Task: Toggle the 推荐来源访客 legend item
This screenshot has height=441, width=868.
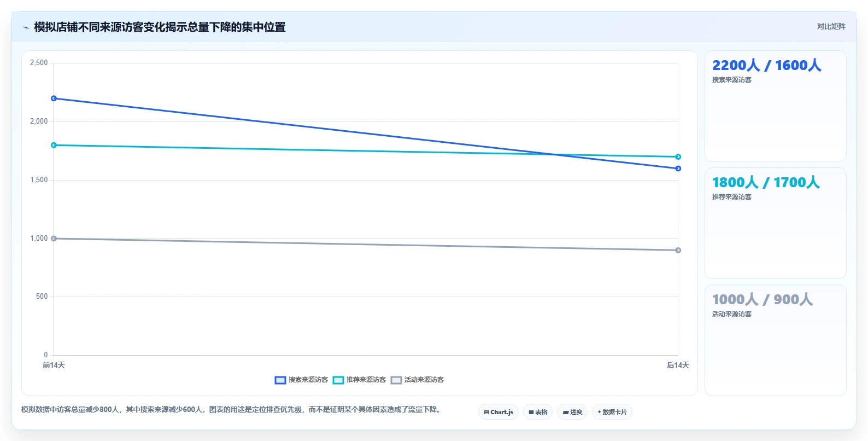Action: [x=359, y=380]
